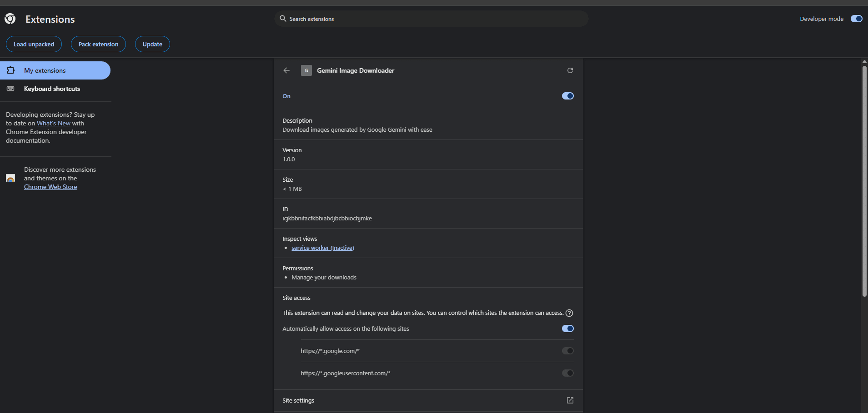Click the 'Inspect views' section heading
Screen dimensions: 868x413
[x=300, y=239]
